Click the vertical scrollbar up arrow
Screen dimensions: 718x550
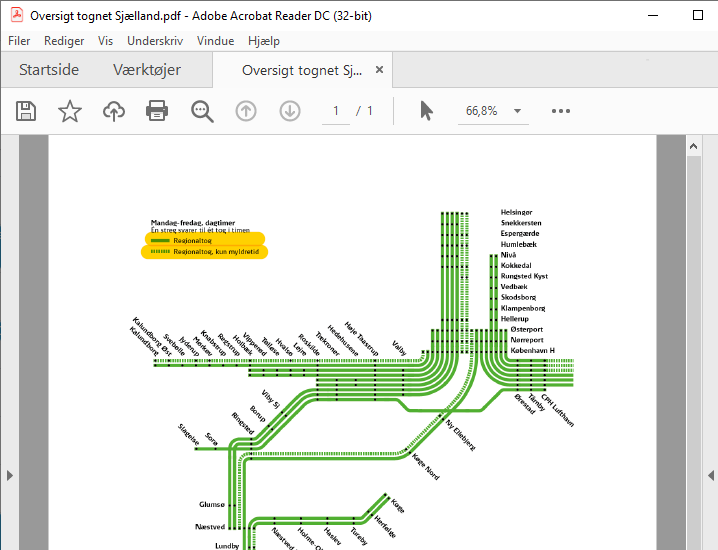coord(693,146)
